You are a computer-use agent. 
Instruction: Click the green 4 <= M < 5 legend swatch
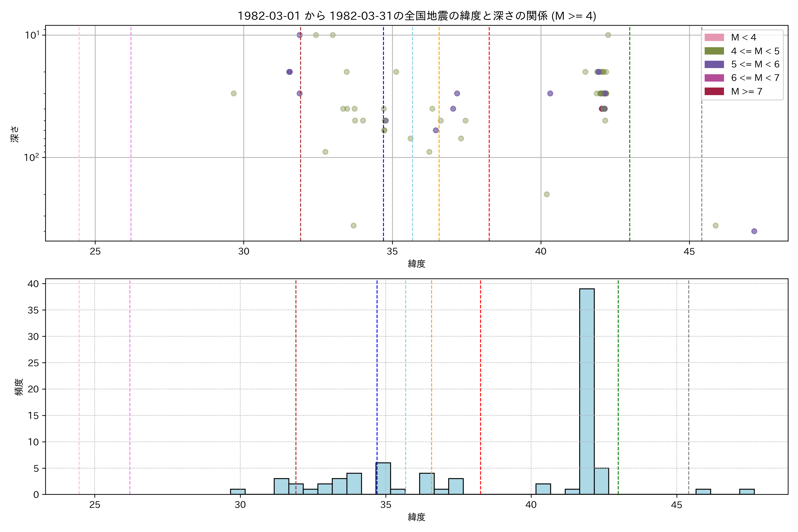[714, 51]
